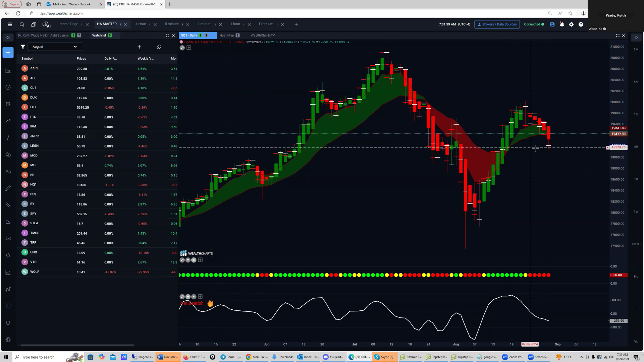Open Premium tab options menu
Image resolution: width=644 pixels, height=362 pixels.
277,24
